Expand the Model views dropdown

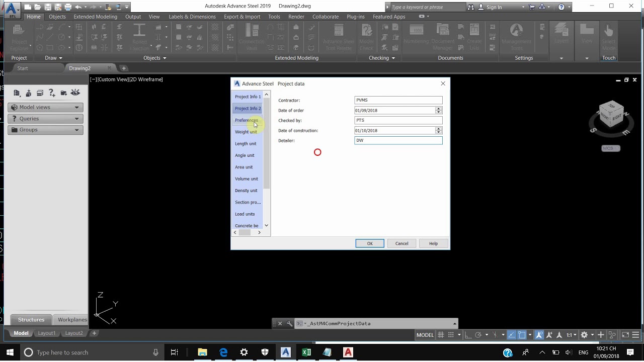(x=76, y=107)
